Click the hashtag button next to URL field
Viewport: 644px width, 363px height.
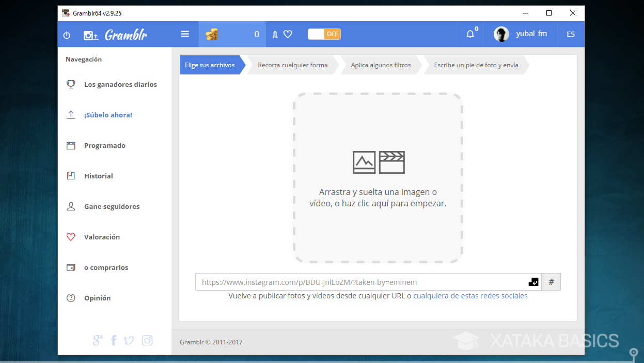click(x=551, y=282)
